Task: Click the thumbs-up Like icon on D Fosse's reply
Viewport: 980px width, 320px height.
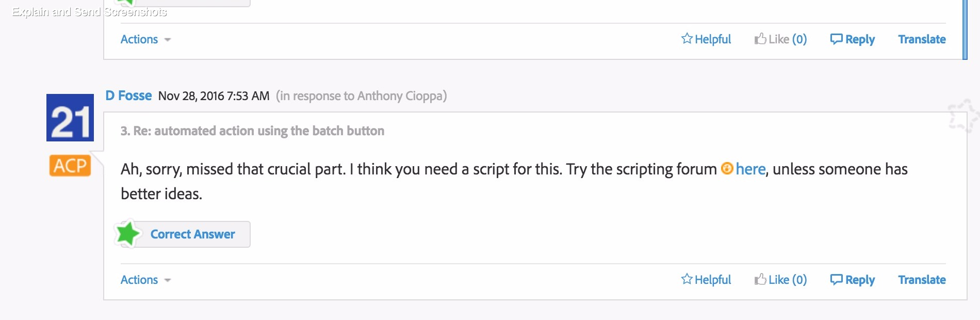Action: coord(759,279)
